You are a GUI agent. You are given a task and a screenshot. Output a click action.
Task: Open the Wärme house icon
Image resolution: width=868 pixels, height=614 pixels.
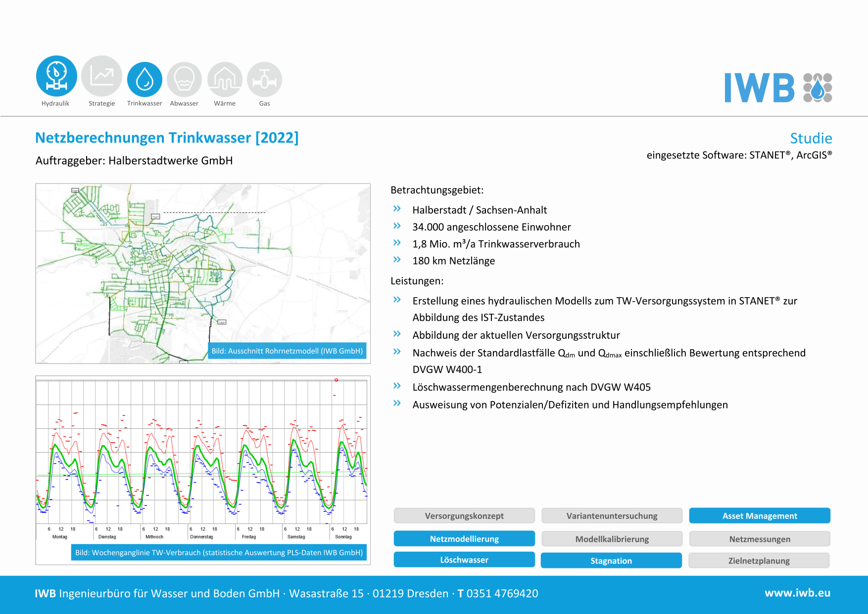coord(225,79)
